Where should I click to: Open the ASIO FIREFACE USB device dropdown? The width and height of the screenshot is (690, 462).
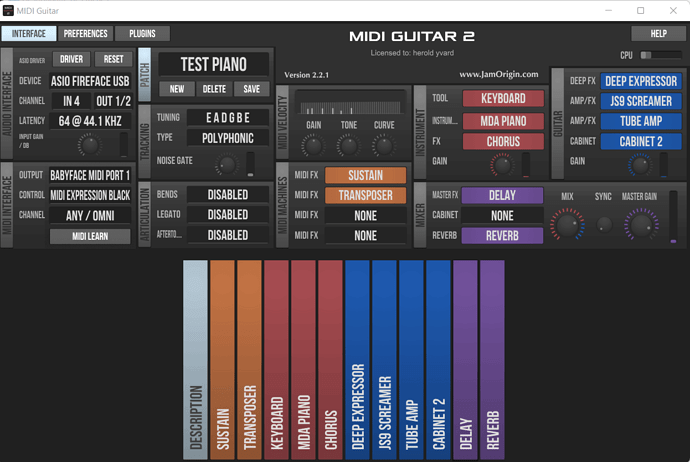pos(90,81)
